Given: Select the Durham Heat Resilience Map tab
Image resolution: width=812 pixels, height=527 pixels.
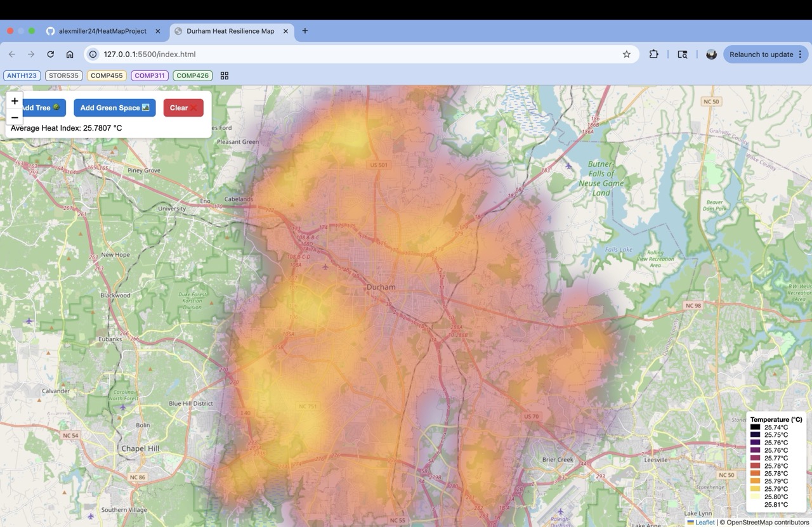Looking at the screenshot, I should pos(231,31).
